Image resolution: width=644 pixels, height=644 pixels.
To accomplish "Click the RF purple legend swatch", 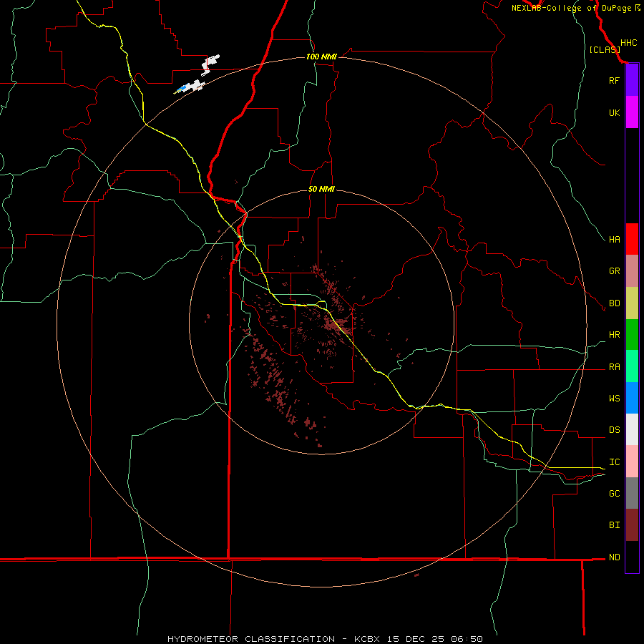I will (x=632, y=80).
